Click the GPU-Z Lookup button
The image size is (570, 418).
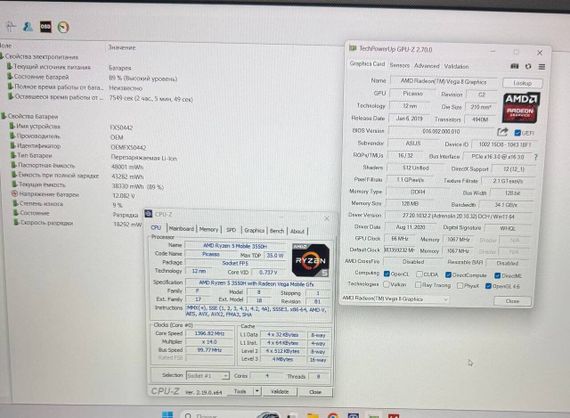click(522, 83)
